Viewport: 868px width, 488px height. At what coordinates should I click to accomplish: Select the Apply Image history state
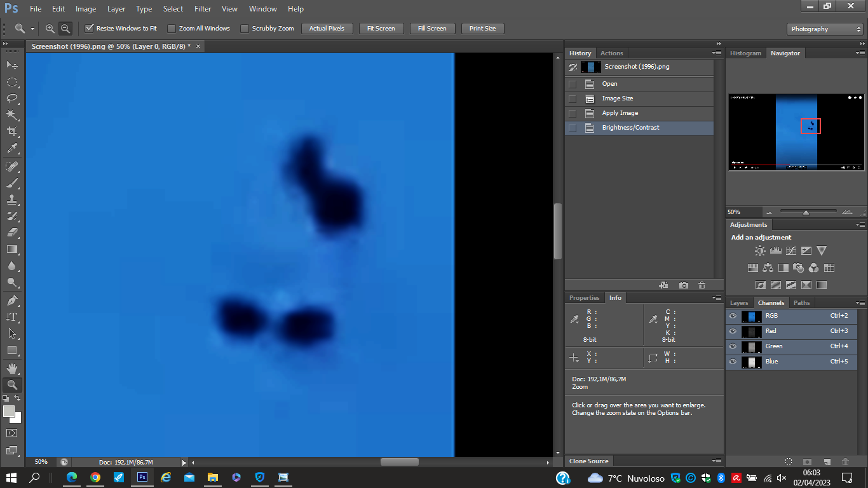pyautogui.click(x=620, y=113)
